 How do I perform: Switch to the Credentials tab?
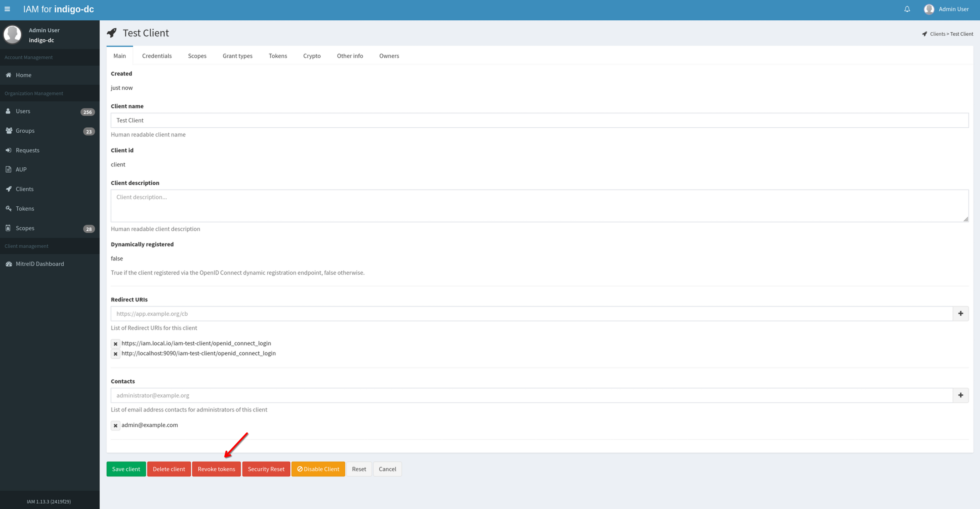156,56
